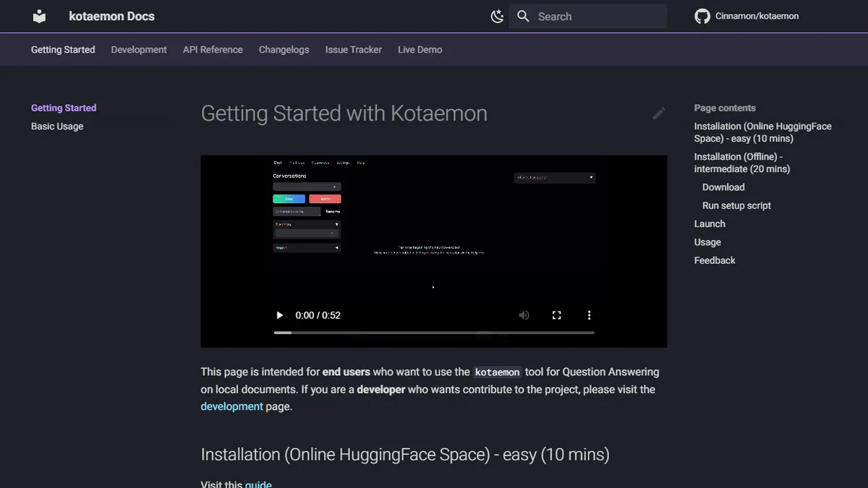Jump to Usage section in page contents

click(707, 242)
